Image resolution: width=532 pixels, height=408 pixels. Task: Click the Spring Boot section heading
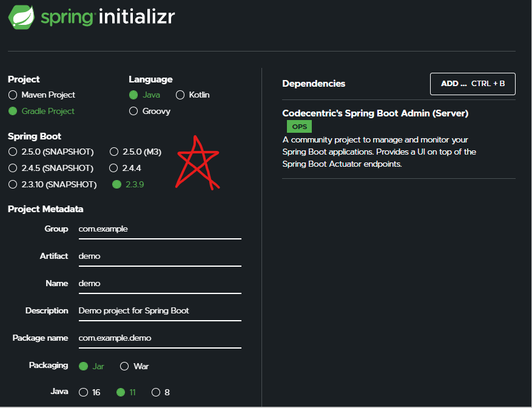pyautogui.click(x=35, y=136)
